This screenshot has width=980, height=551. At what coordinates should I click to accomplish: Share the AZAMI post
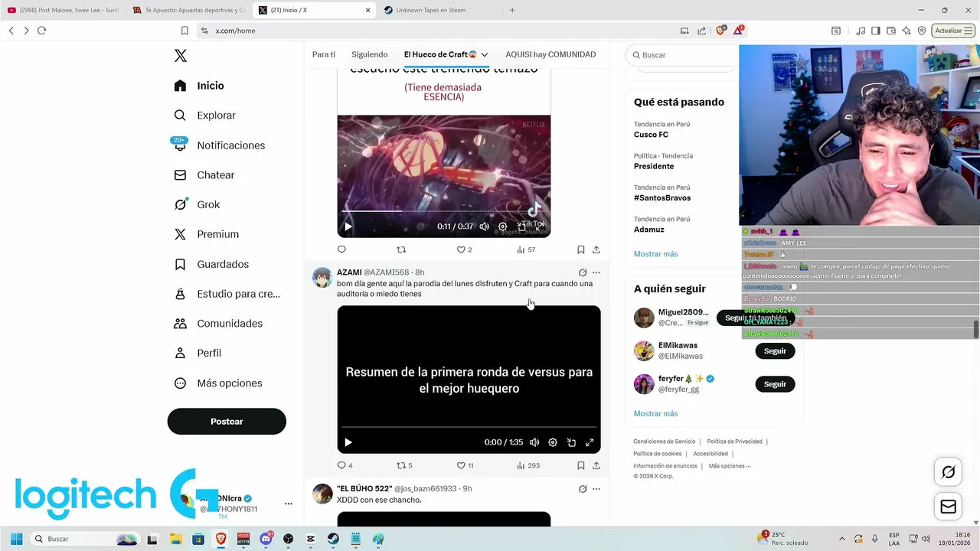596,465
